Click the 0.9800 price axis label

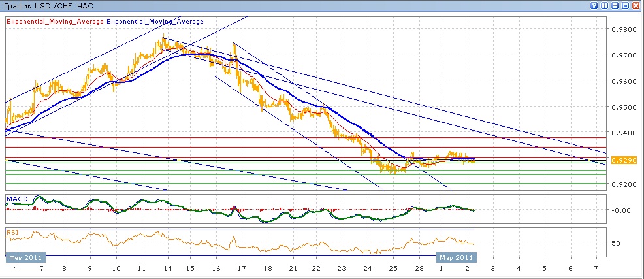[622, 29]
